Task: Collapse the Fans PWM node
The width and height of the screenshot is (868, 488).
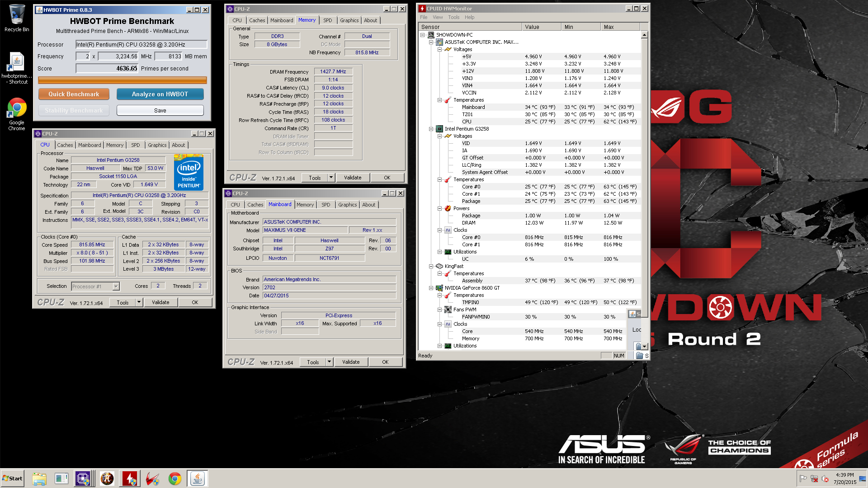Action: (x=439, y=310)
